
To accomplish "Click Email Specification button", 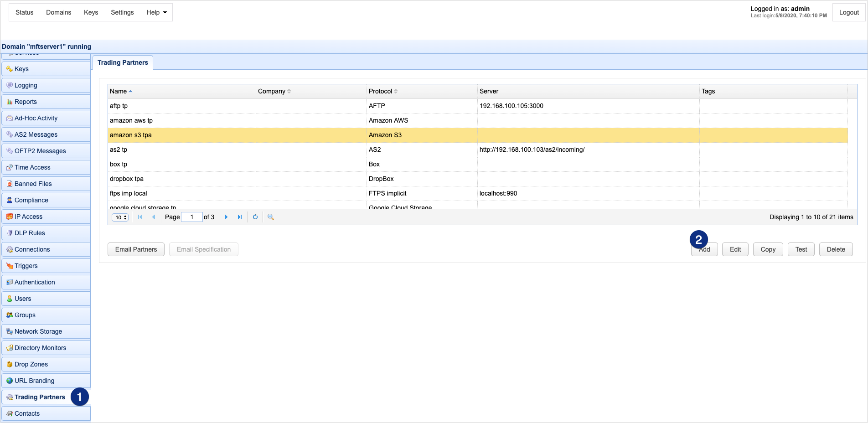I will (x=204, y=249).
